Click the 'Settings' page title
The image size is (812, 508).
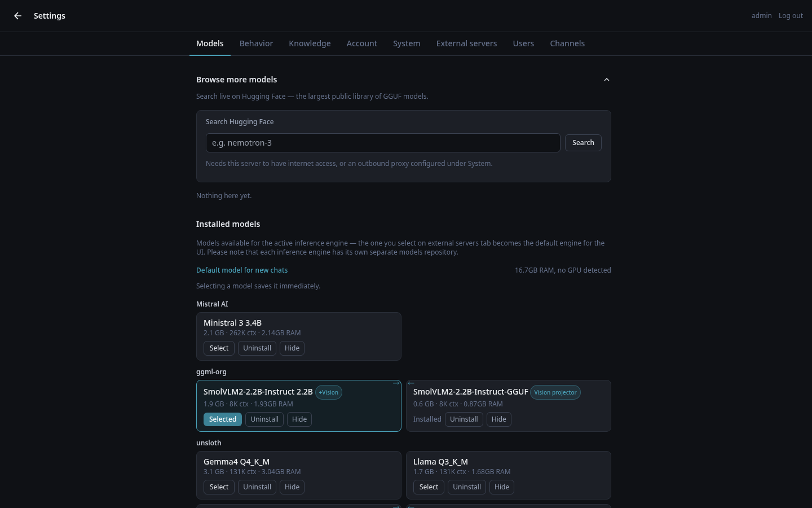[x=50, y=16]
